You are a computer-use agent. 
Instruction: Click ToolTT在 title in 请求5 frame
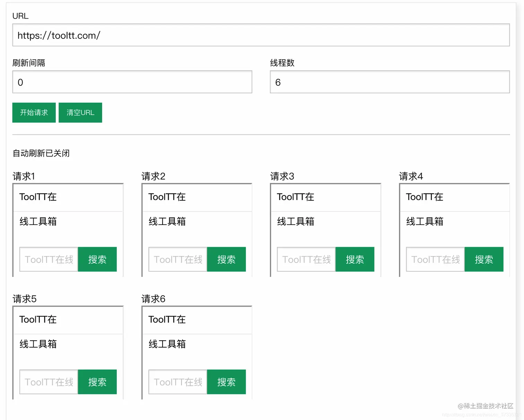(x=38, y=320)
